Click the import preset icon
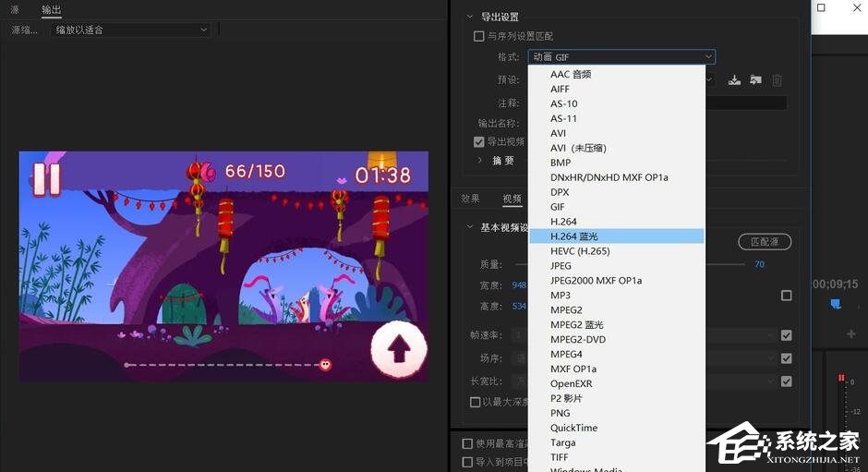The width and height of the screenshot is (868, 472). click(755, 80)
